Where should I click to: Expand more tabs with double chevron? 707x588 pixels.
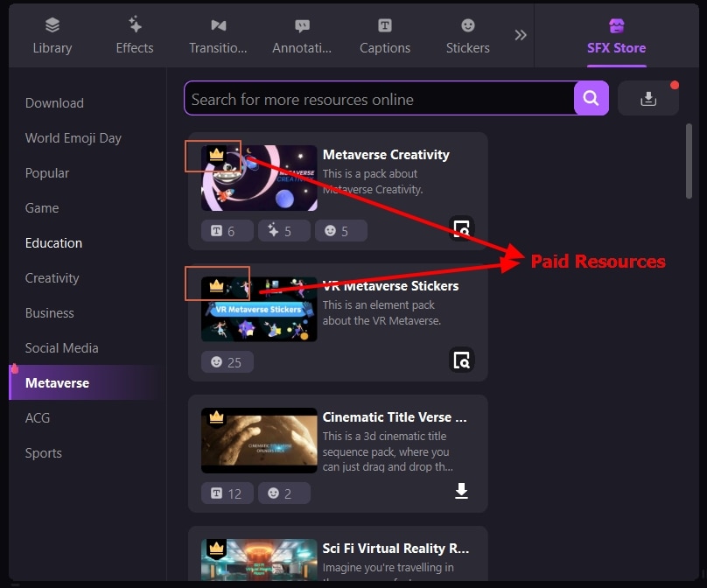click(x=521, y=35)
